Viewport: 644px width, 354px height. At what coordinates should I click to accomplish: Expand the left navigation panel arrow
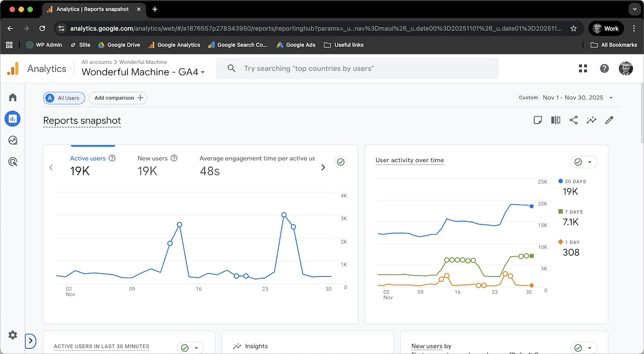coord(31,340)
